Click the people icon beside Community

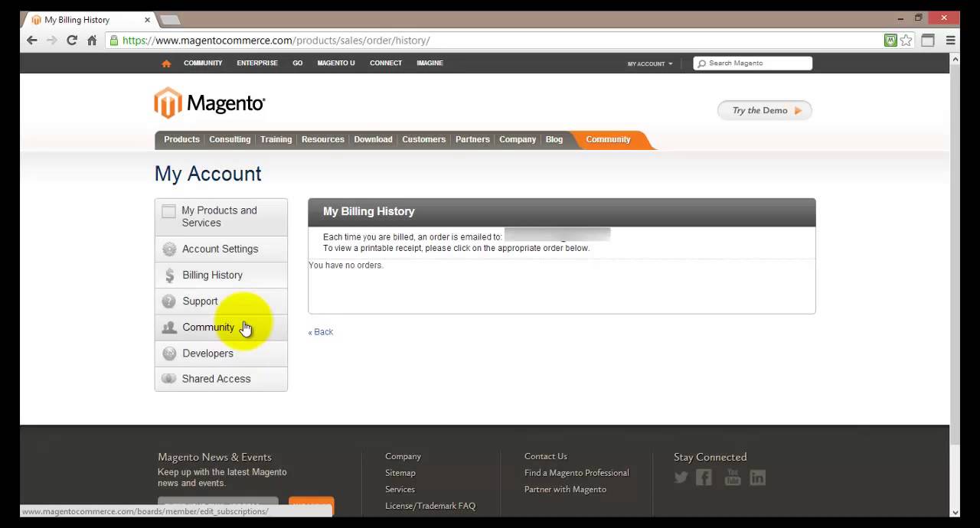(169, 327)
